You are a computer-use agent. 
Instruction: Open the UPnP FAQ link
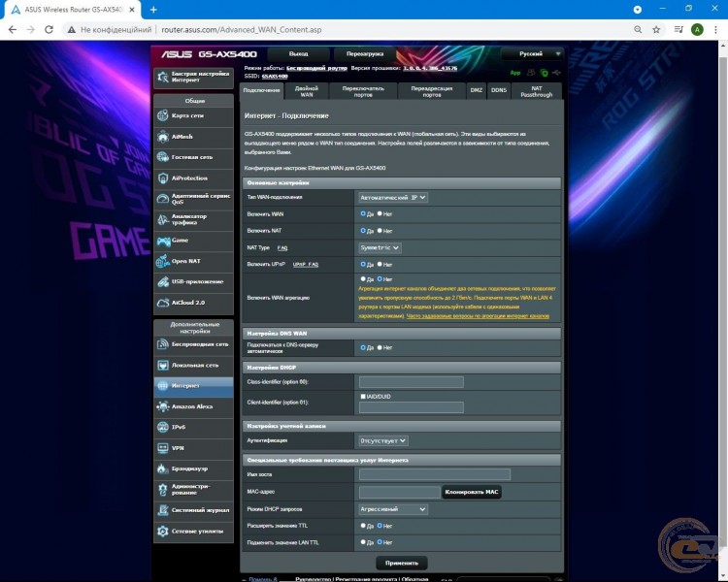306,265
